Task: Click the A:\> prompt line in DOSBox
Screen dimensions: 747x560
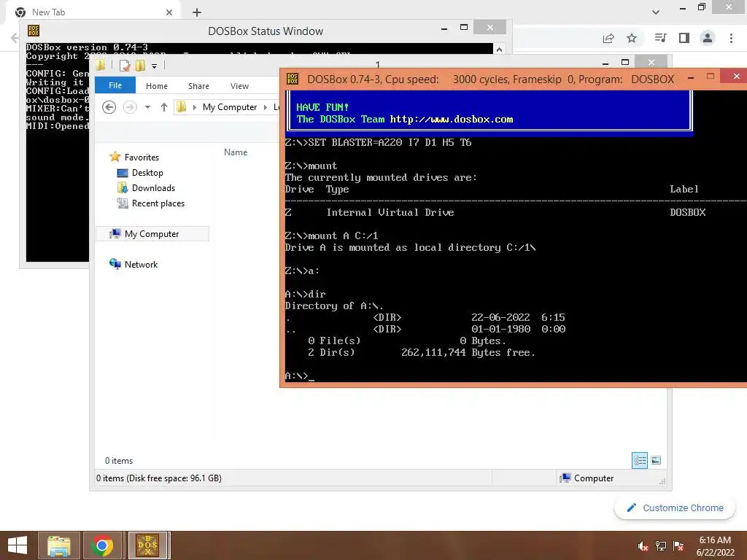Action: point(300,376)
